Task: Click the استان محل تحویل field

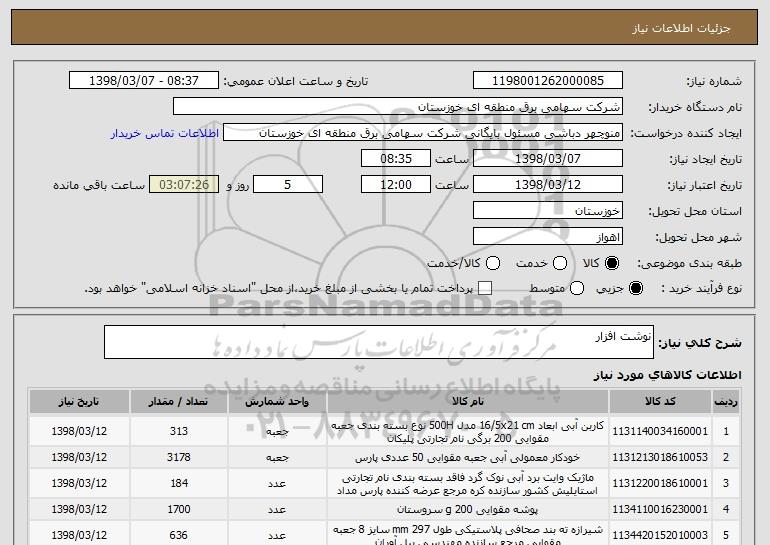Action: (548, 211)
